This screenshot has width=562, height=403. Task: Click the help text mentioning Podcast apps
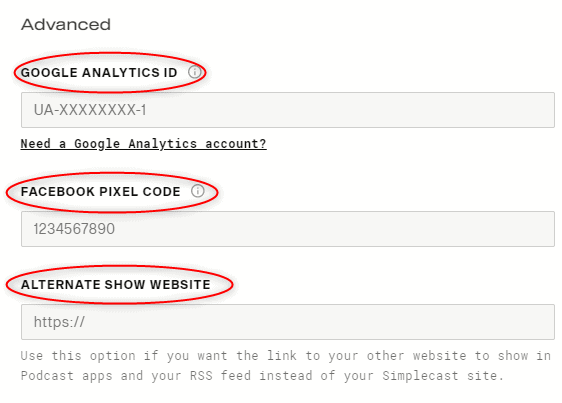[x=262, y=375]
